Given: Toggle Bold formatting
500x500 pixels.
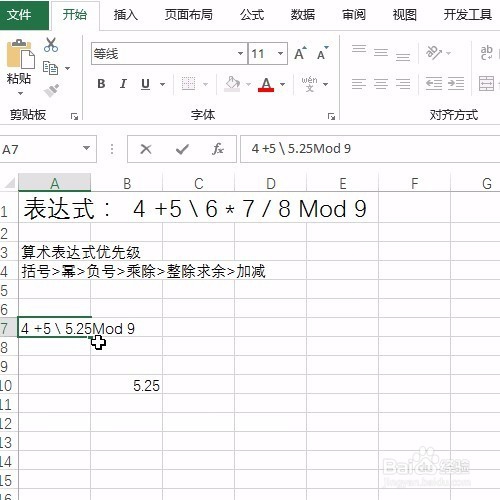Looking at the screenshot, I should (101, 84).
